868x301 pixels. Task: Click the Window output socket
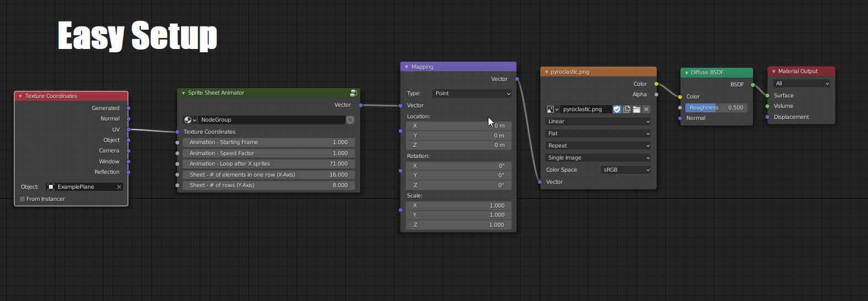point(128,162)
